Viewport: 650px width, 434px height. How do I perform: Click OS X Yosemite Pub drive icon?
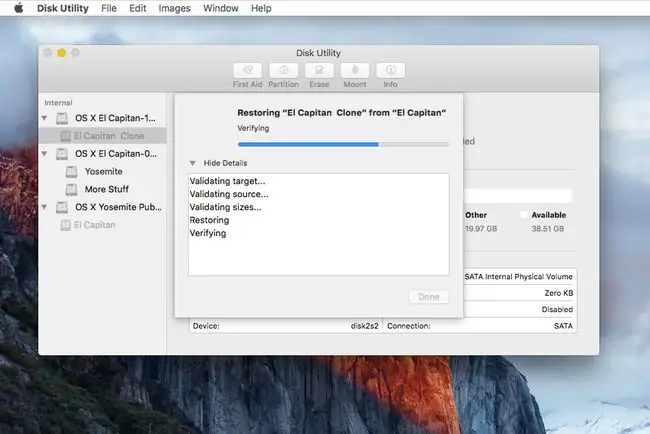click(x=62, y=207)
